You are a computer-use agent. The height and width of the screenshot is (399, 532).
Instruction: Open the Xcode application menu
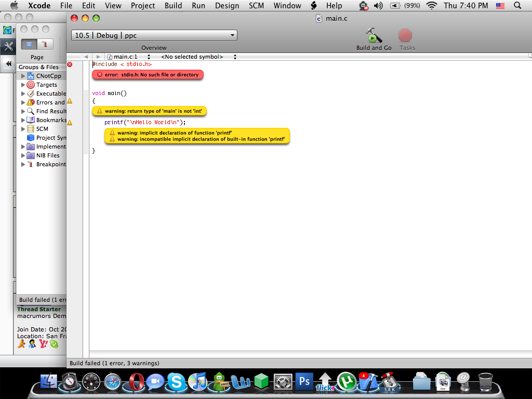tap(39, 5)
